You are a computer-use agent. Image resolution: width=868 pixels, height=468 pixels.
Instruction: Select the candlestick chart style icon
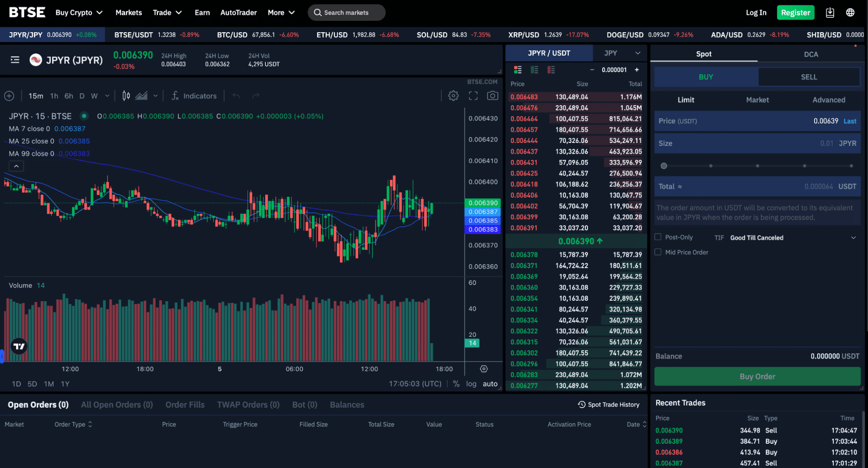125,96
